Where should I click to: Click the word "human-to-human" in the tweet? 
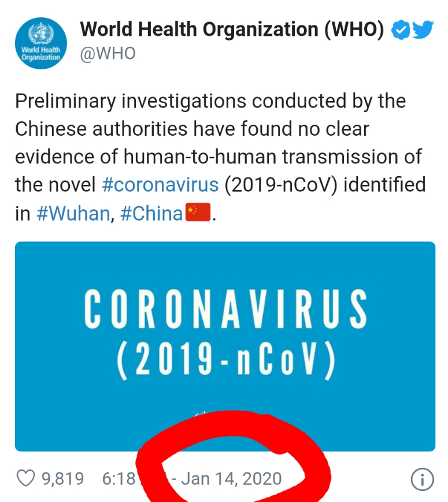coord(200,157)
